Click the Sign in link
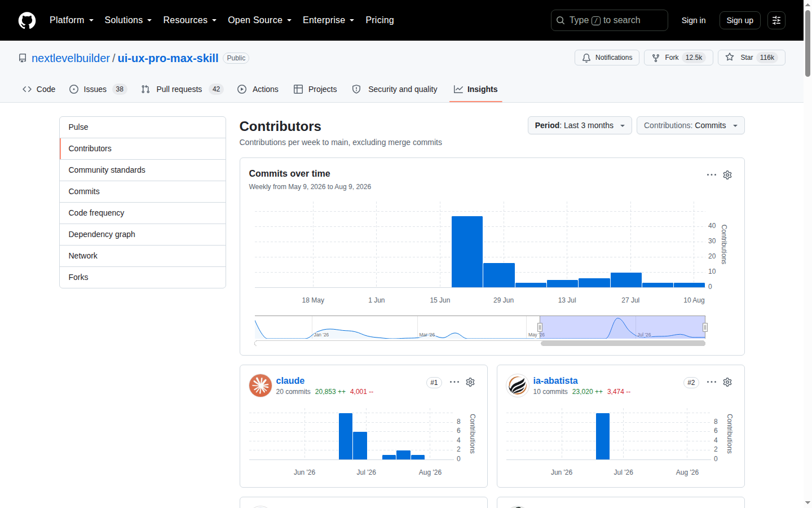Image resolution: width=812 pixels, height=508 pixels. coord(694,20)
